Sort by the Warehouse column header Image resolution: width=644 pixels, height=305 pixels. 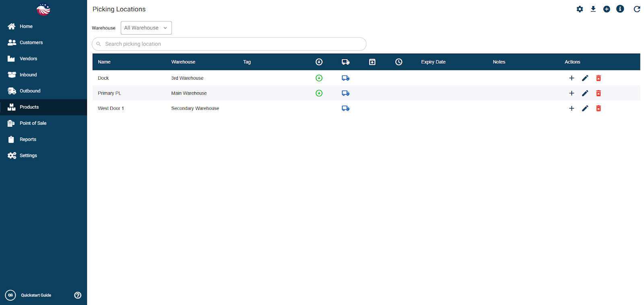[183, 62]
